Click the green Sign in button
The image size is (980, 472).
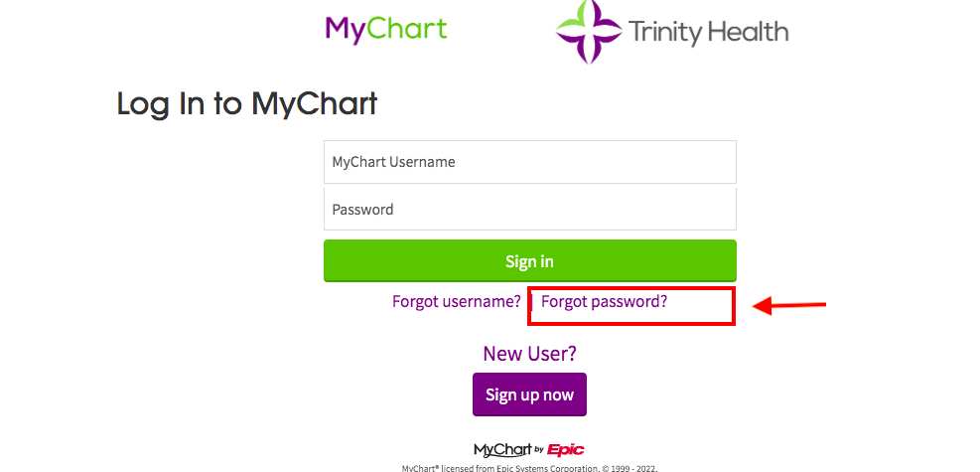[530, 260]
